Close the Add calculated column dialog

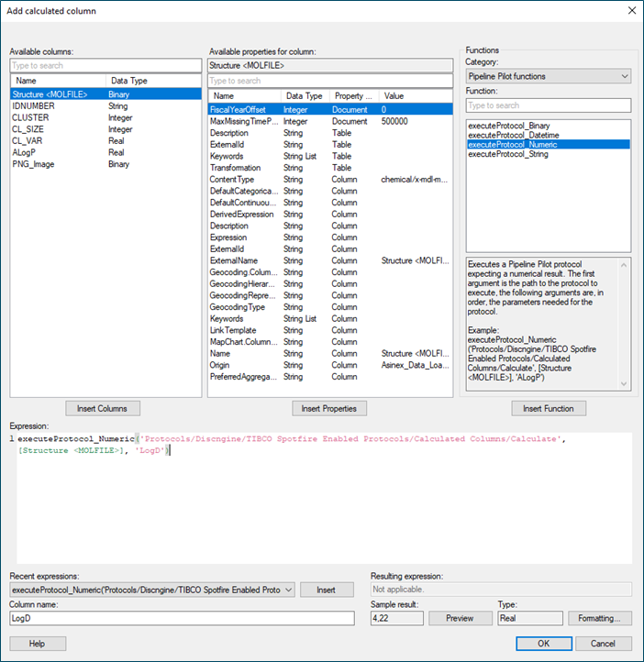632,10
